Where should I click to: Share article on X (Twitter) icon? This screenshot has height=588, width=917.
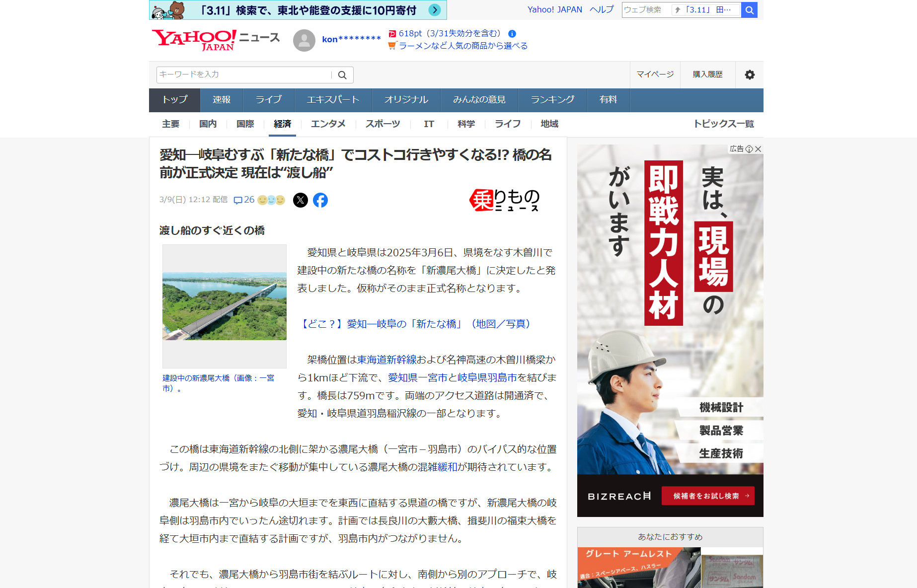point(301,200)
